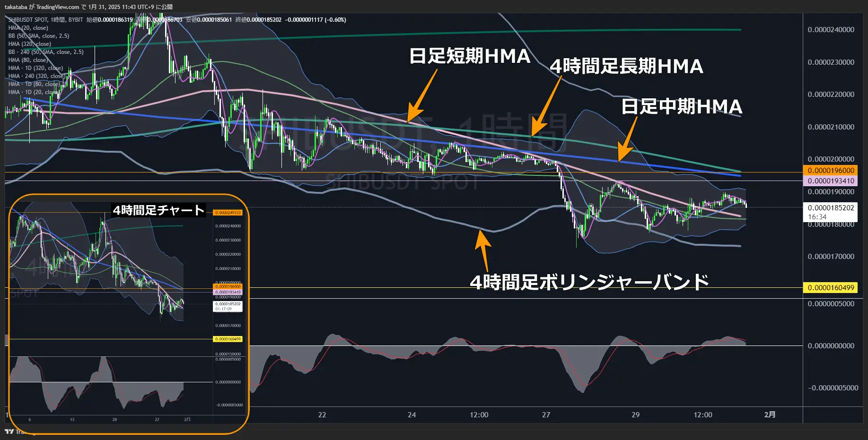Image resolution: width=868 pixels, height=440 pixels.
Task: Click the 0.0000220000 price scale label
Action: (x=831, y=95)
